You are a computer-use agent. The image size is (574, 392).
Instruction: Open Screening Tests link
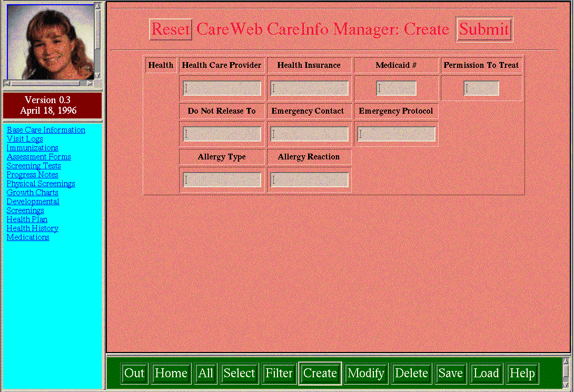click(34, 166)
